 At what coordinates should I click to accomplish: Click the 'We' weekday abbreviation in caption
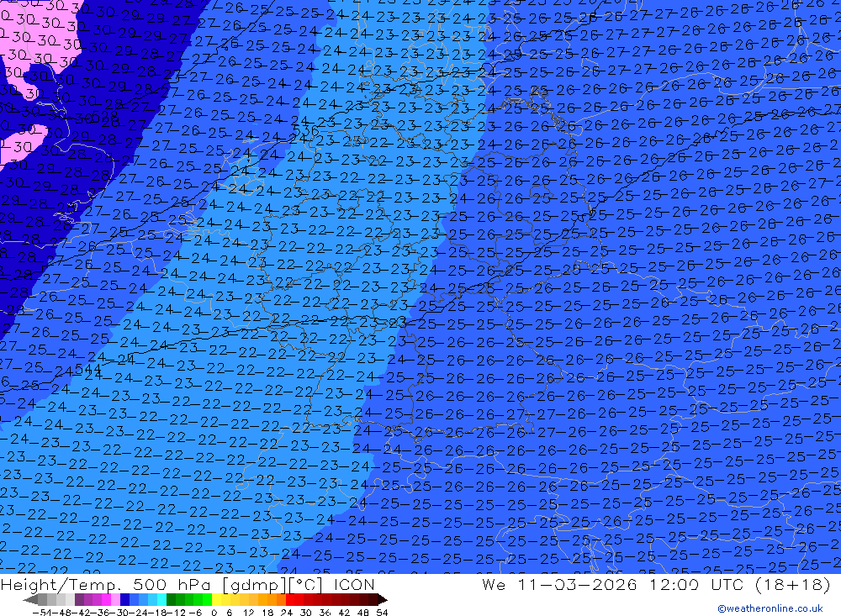click(x=494, y=584)
